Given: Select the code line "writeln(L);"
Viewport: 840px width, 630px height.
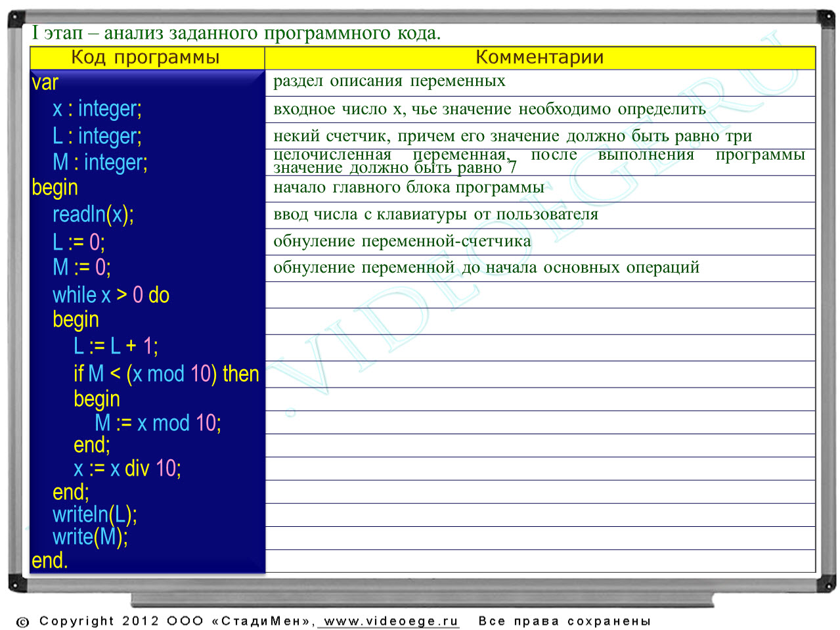Looking at the screenshot, I should click(95, 514).
